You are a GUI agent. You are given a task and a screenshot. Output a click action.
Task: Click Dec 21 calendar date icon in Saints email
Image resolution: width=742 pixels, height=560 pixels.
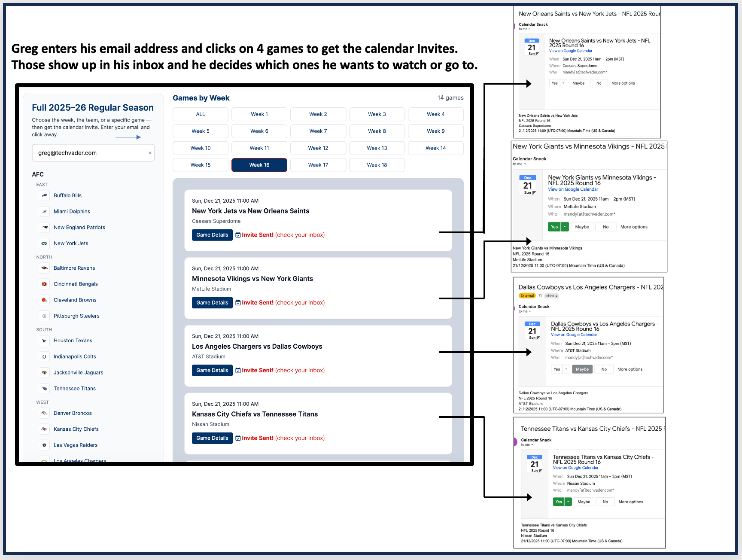(532, 47)
